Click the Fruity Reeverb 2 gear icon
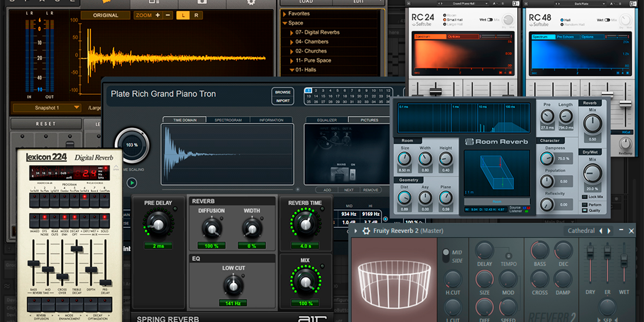This screenshot has height=322, width=644. pyautogui.click(x=366, y=231)
